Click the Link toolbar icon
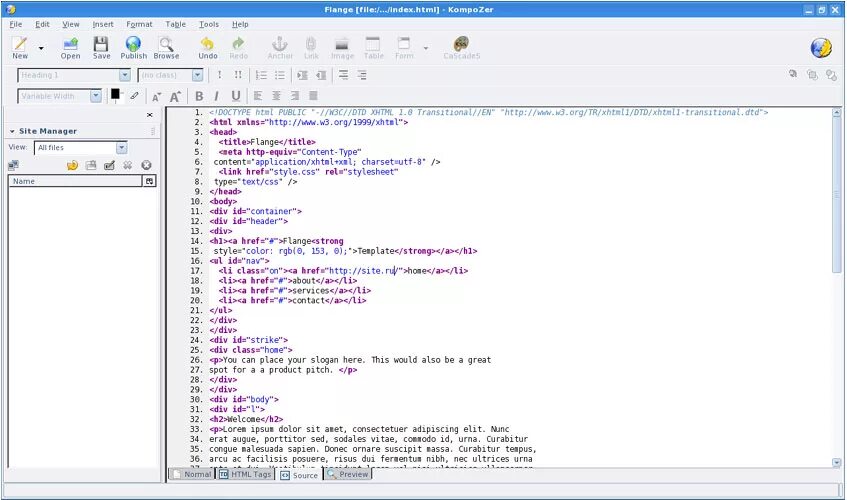This screenshot has height=500, width=847. [x=311, y=48]
